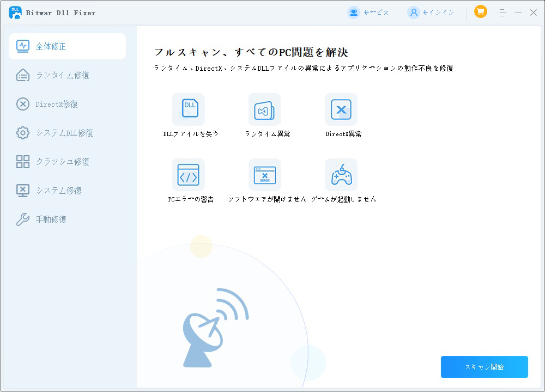Open the ランタイム異常 repair option
The height and width of the screenshot is (392, 545).
tap(265, 109)
